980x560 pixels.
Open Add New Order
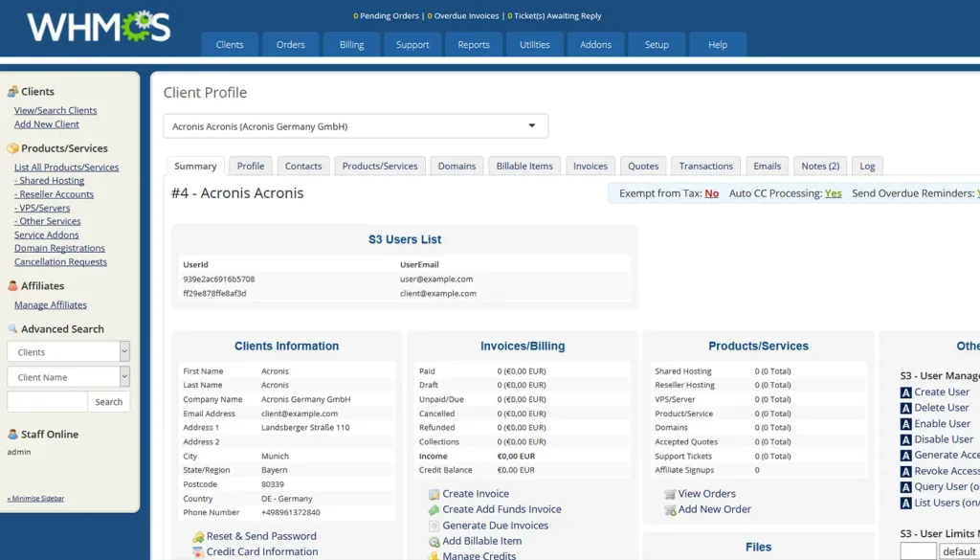673,509
